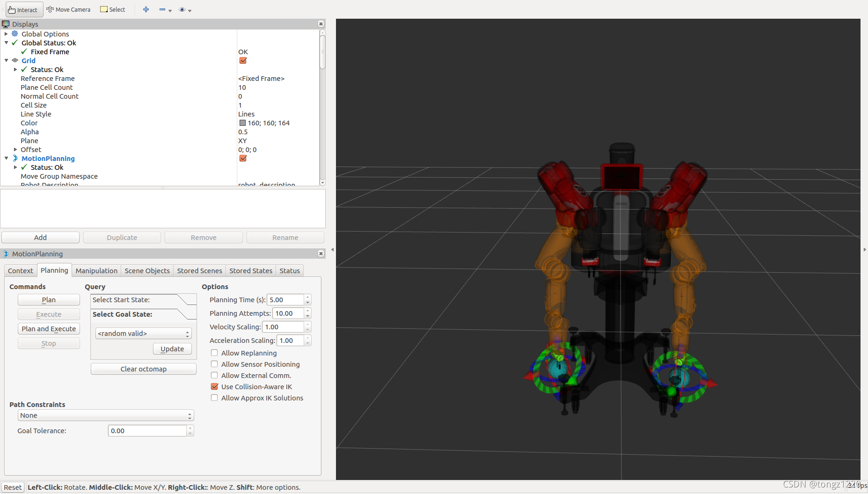Switch to the Scene Objects tab
The height and width of the screenshot is (494, 868).
pyautogui.click(x=147, y=270)
